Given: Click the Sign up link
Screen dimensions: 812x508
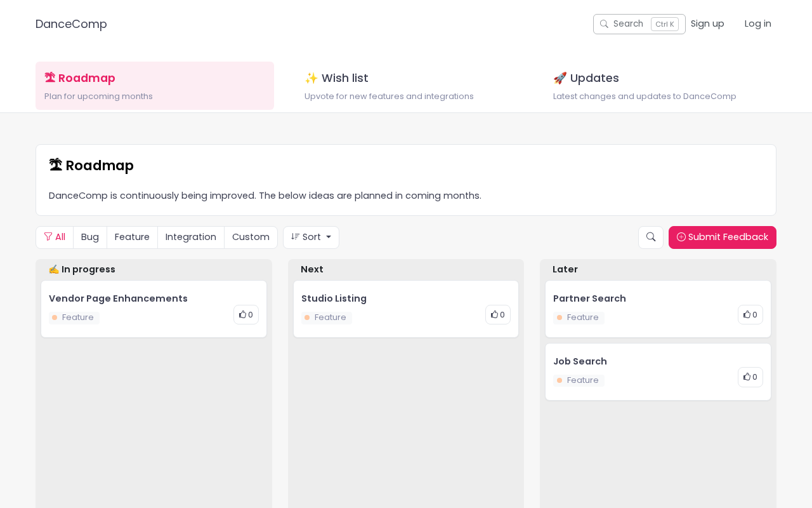Looking at the screenshot, I should click(707, 24).
